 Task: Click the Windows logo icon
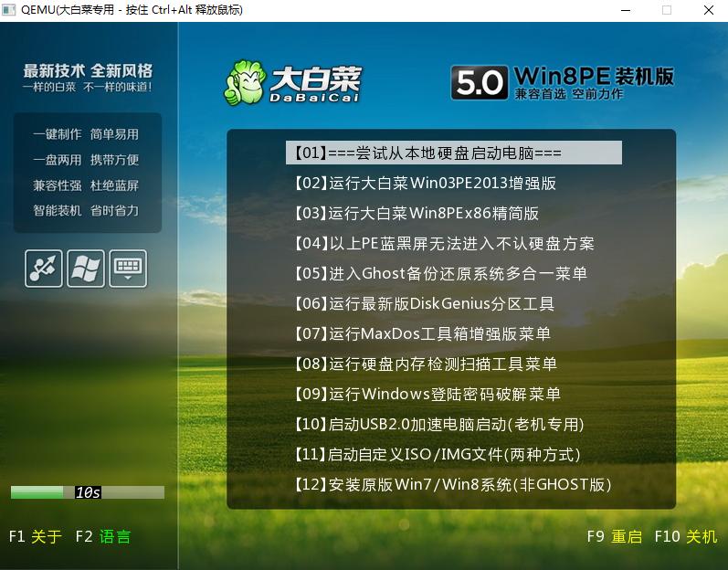click(x=86, y=269)
